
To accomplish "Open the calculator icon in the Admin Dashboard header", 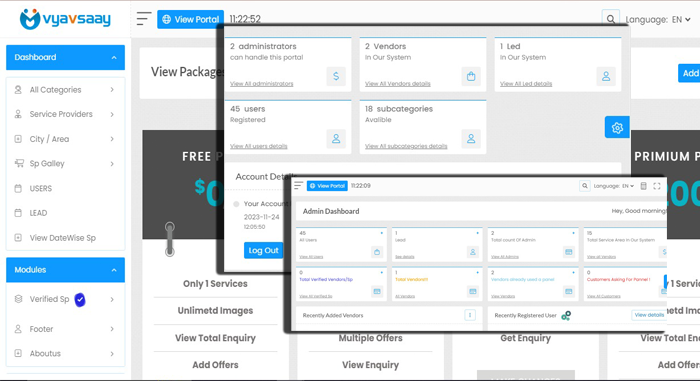I will pyautogui.click(x=643, y=186).
